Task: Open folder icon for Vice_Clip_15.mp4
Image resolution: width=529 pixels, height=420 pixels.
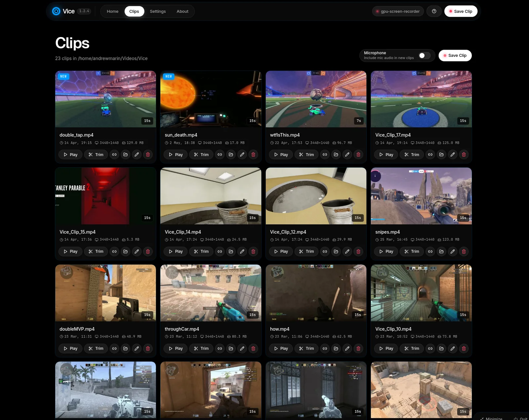Action: click(x=126, y=251)
